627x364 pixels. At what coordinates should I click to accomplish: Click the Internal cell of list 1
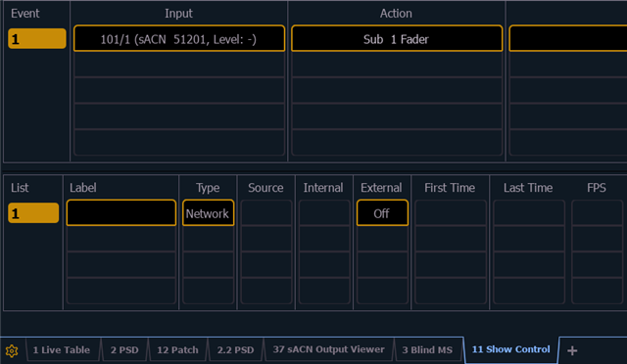(x=324, y=213)
